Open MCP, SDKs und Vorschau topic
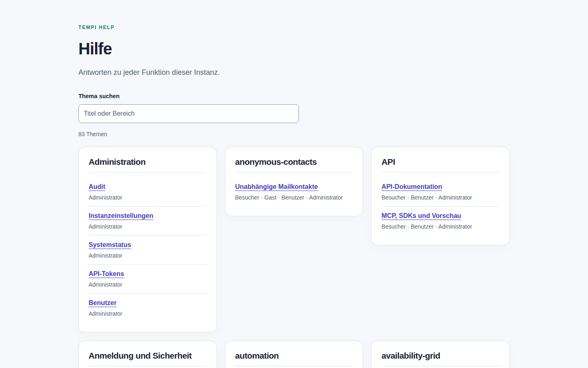588x368 pixels. [421, 215]
